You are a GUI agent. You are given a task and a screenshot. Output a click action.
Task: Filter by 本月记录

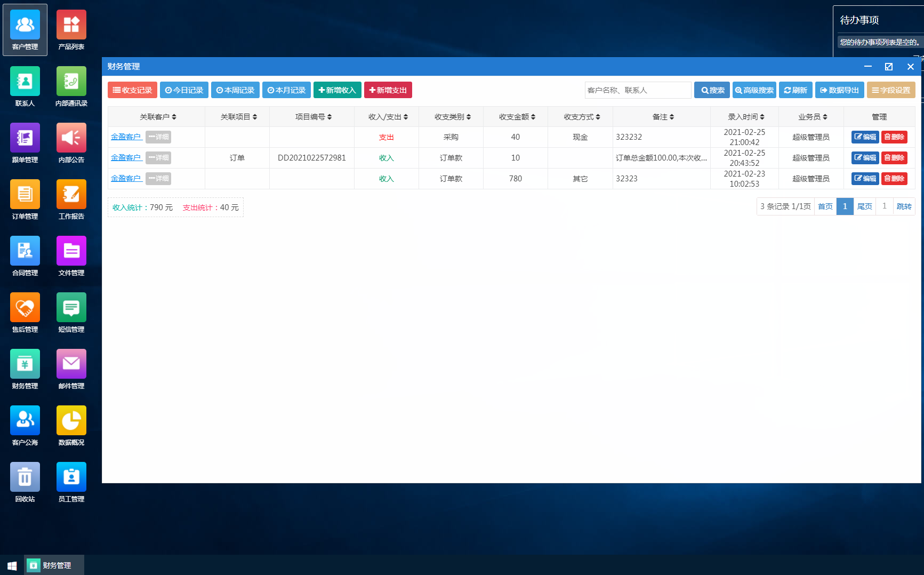[x=286, y=90]
